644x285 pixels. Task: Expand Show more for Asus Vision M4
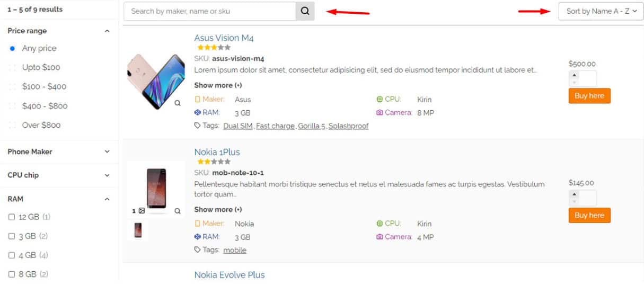pyautogui.click(x=218, y=85)
